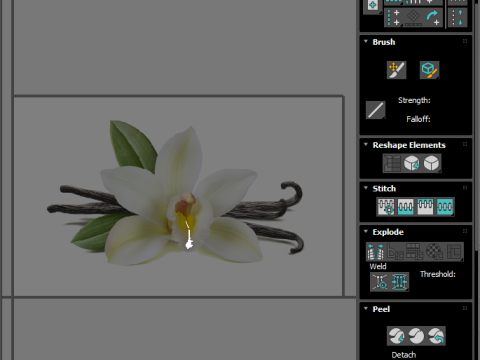The width and height of the screenshot is (480, 360).
Task: Collapse the Explode rollout triangle
Action: pyautogui.click(x=366, y=231)
